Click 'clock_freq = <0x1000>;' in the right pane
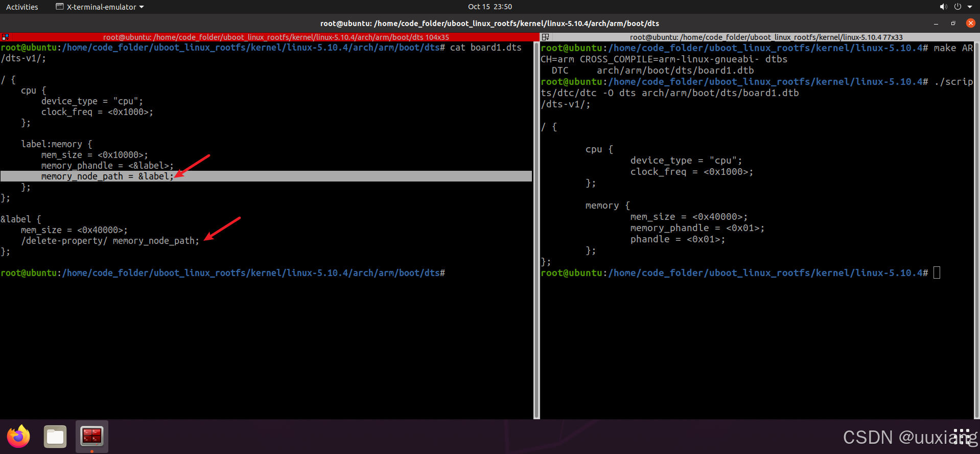Image resolution: width=980 pixels, height=454 pixels. coord(692,172)
